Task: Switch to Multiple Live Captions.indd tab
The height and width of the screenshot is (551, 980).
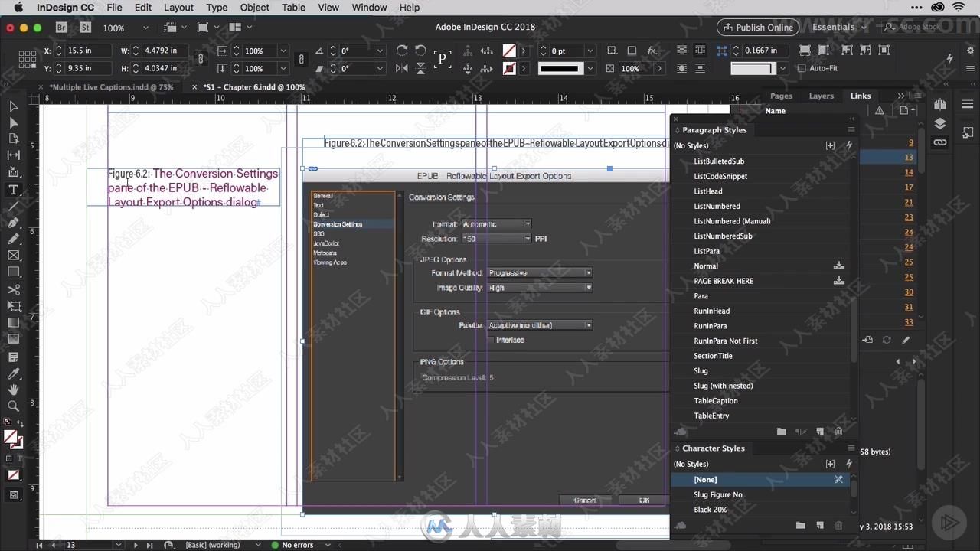Action: pyautogui.click(x=111, y=87)
